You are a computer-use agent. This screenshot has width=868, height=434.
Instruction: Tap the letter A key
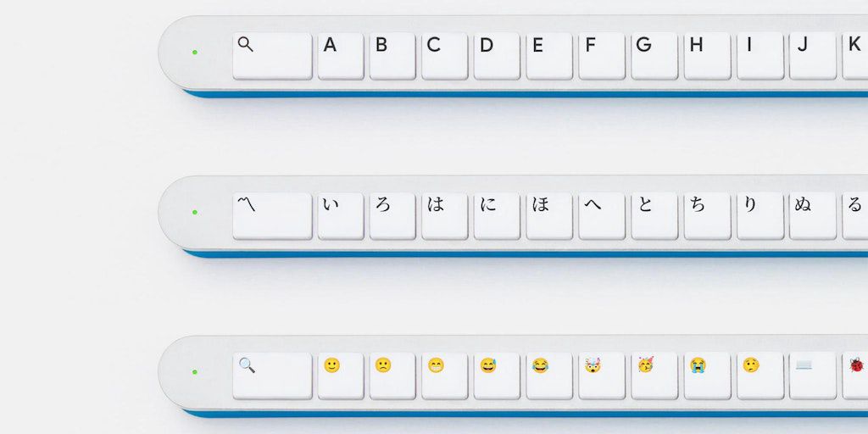[x=341, y=56]
